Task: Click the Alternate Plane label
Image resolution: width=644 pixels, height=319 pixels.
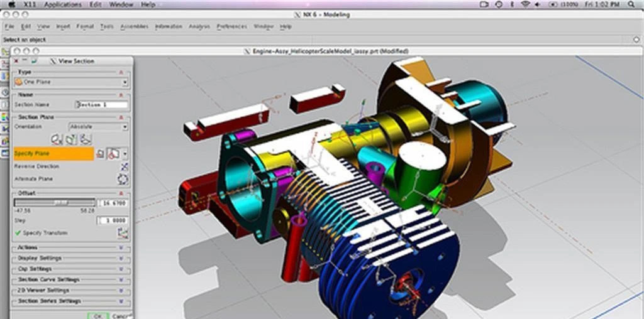Action: click(x=34, y=179)
